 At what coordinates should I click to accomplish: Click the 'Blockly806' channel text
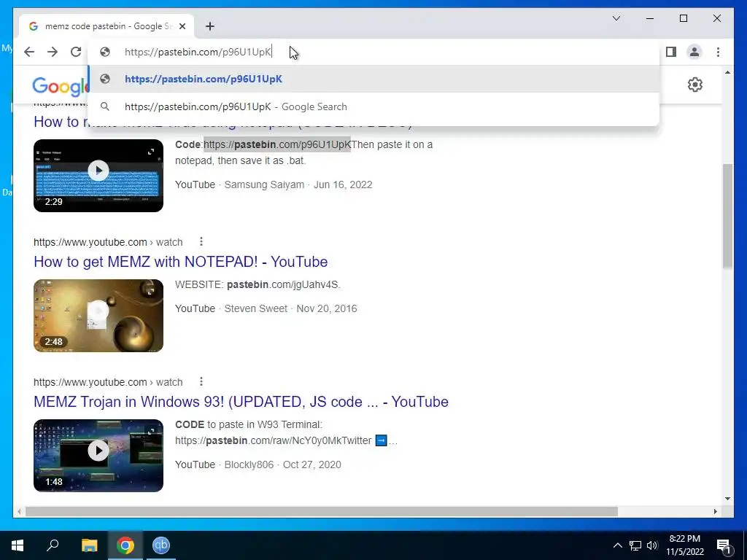point(249,464)
